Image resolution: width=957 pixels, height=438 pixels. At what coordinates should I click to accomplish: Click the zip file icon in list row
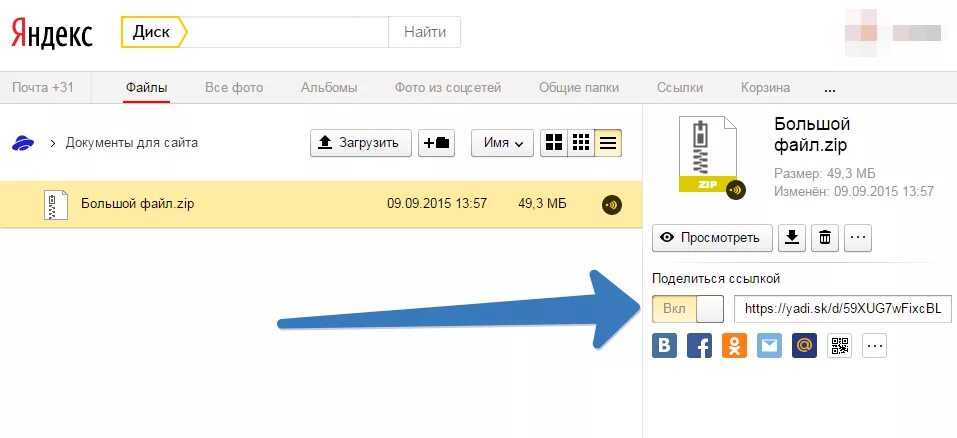pyautogui.click(x=56, y=204)
